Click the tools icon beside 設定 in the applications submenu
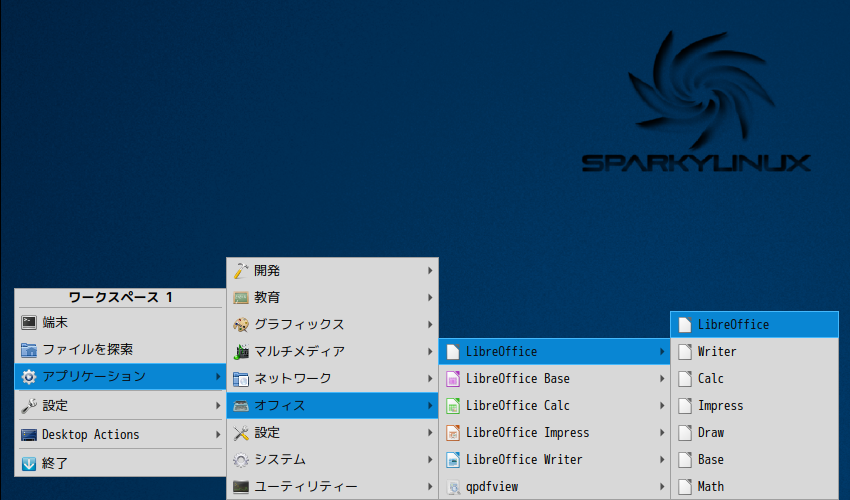850x500 pixels. (x=241, y=433)
